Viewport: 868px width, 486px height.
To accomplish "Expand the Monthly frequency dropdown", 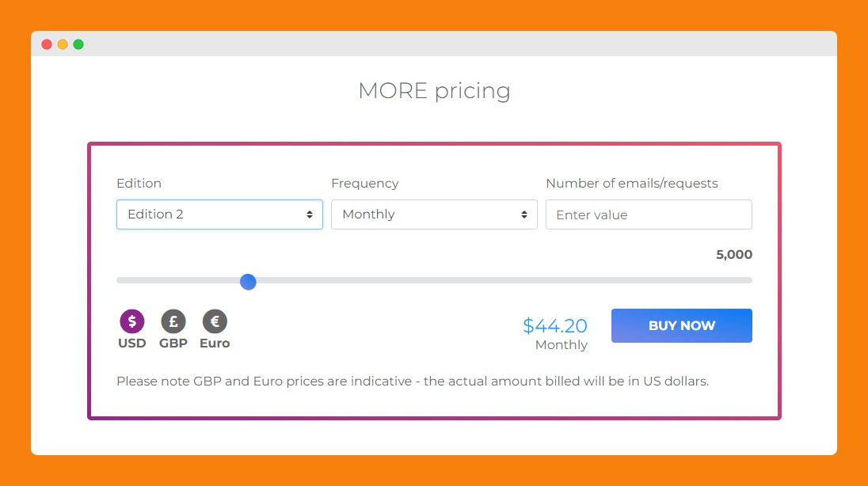I will click(x=434, y=215).
